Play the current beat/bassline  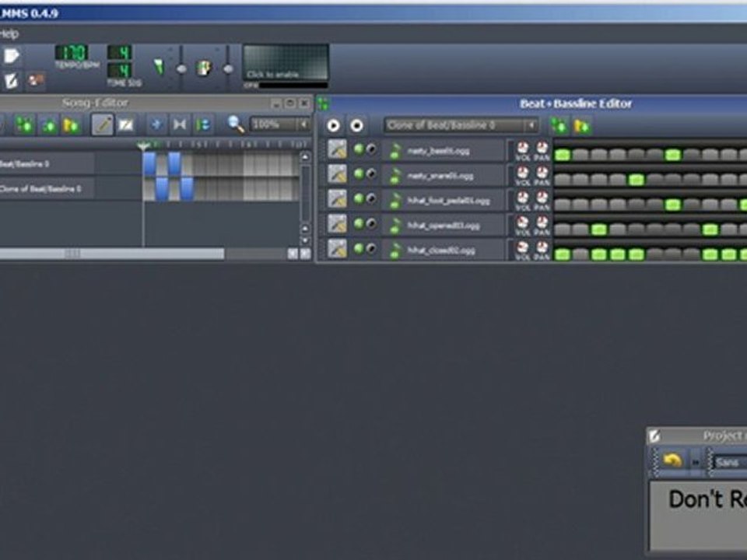coord(334,126)
